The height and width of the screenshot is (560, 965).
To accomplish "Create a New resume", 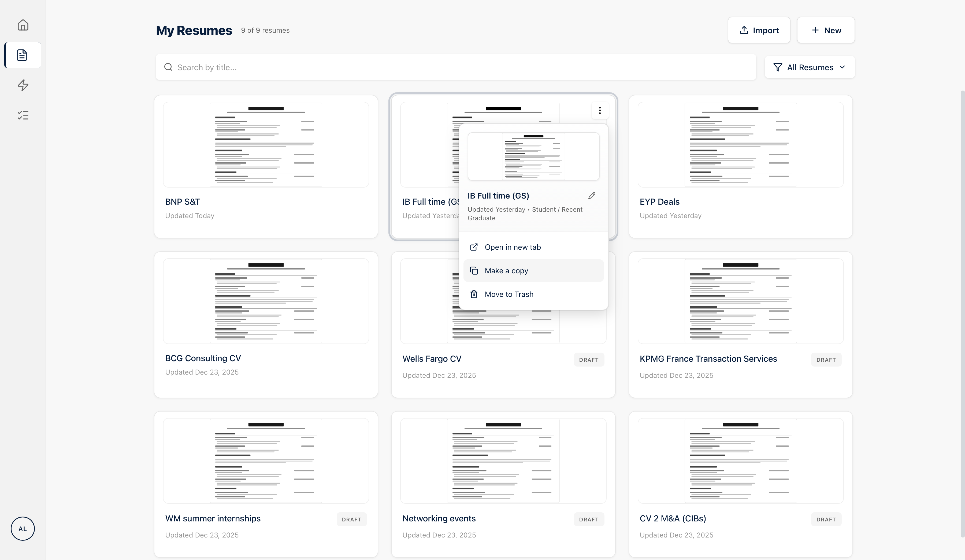I will tap(826, 30).
